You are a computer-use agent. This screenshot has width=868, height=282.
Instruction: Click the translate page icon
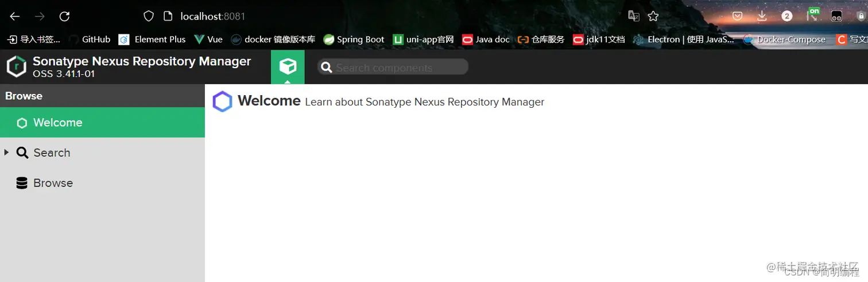(x=634, y=16)
